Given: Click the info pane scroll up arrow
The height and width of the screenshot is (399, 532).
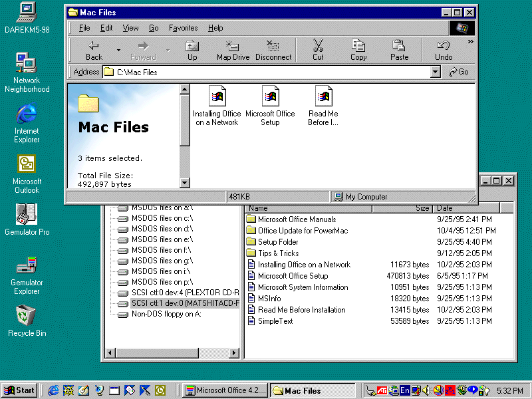Looking at the screenshot, I should pyautogui.click(x=184, y=90).
